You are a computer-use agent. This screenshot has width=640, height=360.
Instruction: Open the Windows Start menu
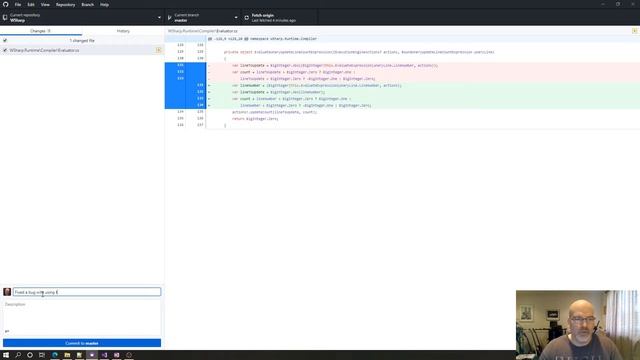point(6,355)
